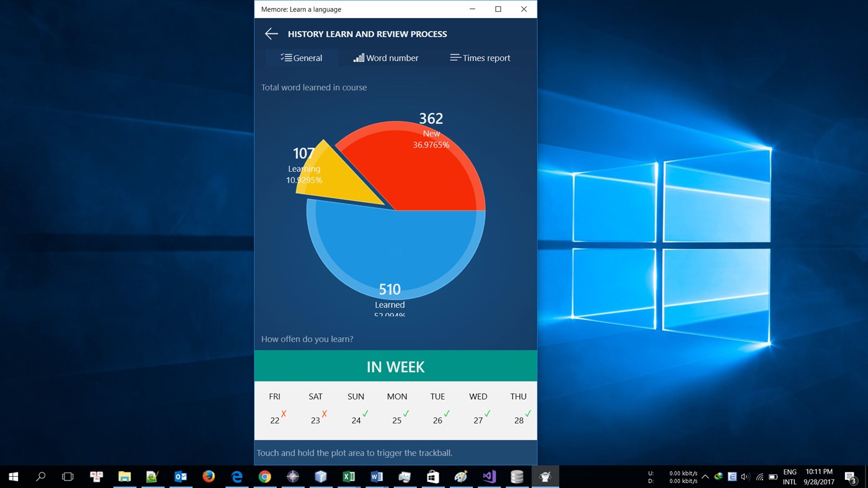This screenshot has width=868, height=488.
Task: Click the back arrow in Memore header
Action: [271, 33]
